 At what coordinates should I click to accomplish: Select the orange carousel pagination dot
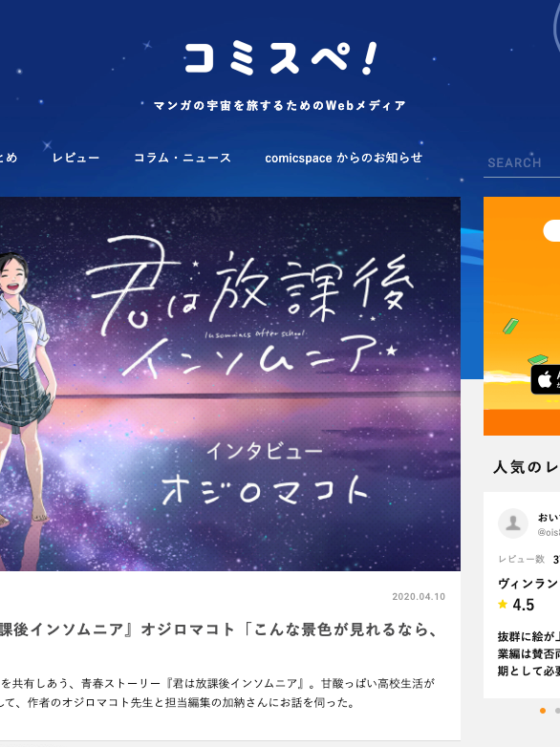[543, 711]
